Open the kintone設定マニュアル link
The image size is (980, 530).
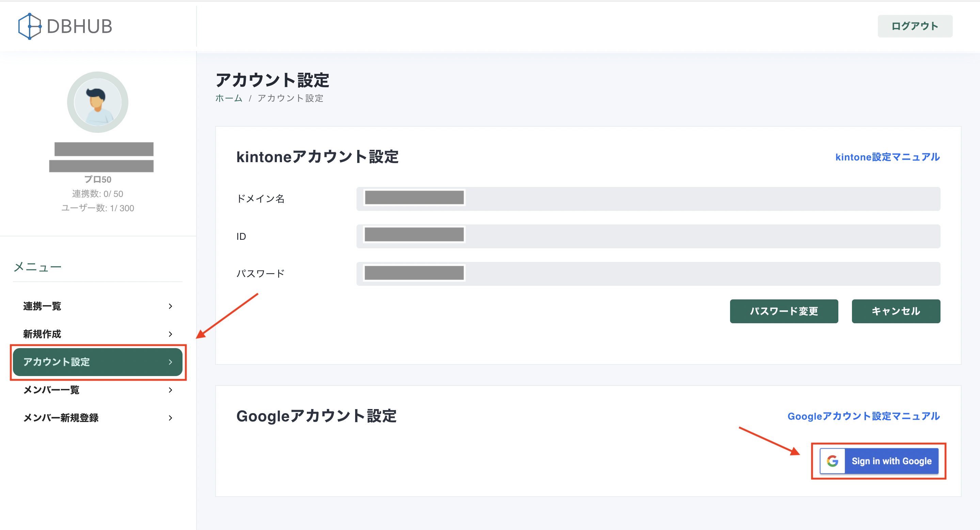tap(887, 157)
